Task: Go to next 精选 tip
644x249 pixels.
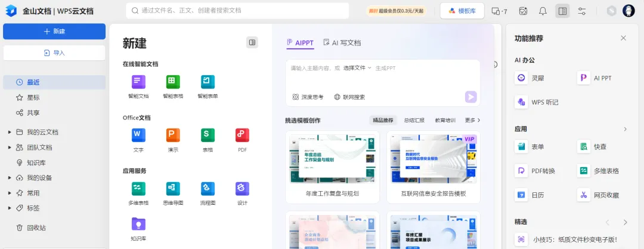Action: (625, 222)
